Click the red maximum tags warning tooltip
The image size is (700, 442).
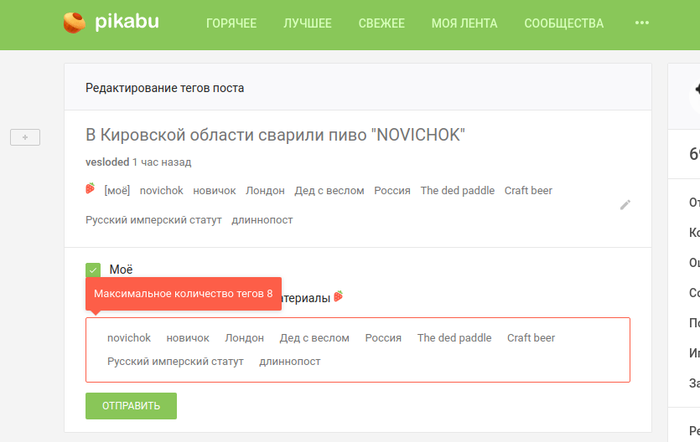[183, 294]
